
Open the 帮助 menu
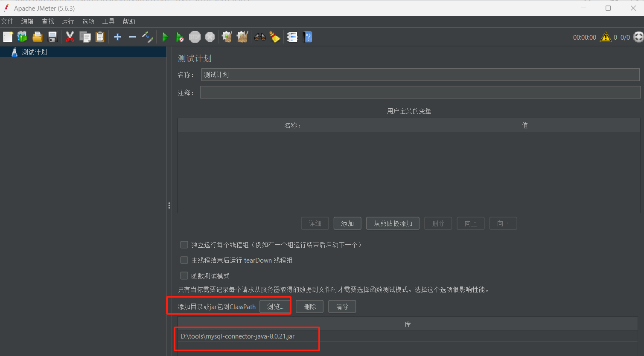pos(129,21)
